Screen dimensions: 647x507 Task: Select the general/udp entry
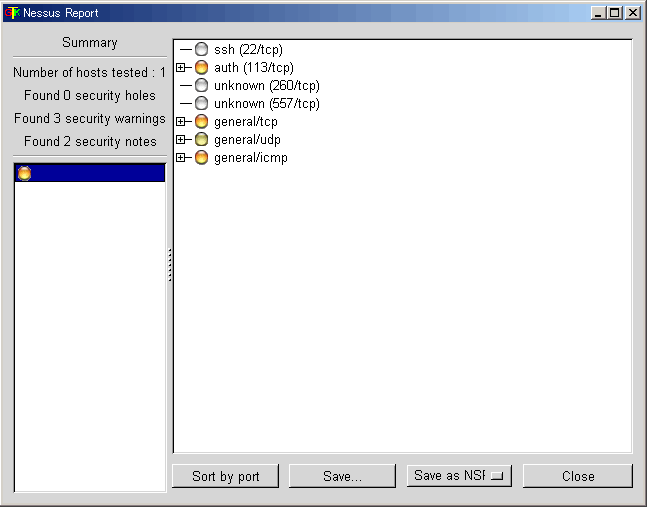247,139
